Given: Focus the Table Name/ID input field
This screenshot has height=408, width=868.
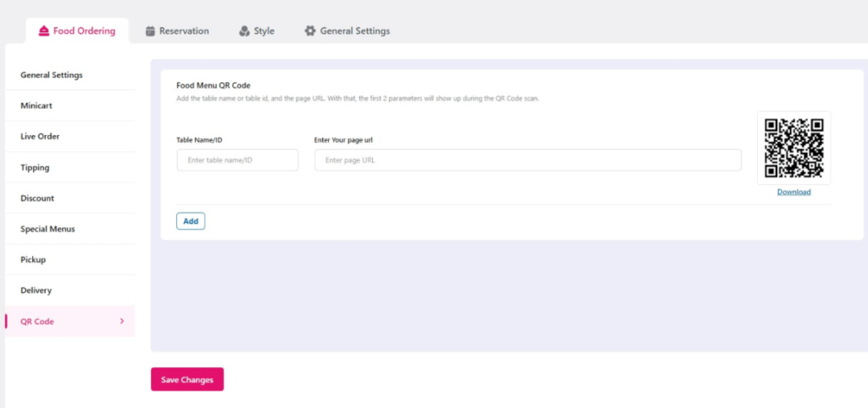Looking at the screenshot, I should pyautogui.click(x=237, y=160).
